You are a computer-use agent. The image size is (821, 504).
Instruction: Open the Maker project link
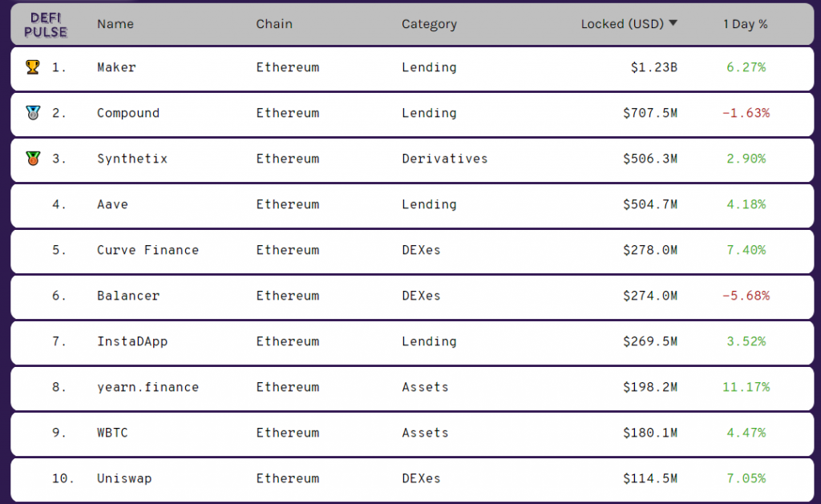click(116, 67)
